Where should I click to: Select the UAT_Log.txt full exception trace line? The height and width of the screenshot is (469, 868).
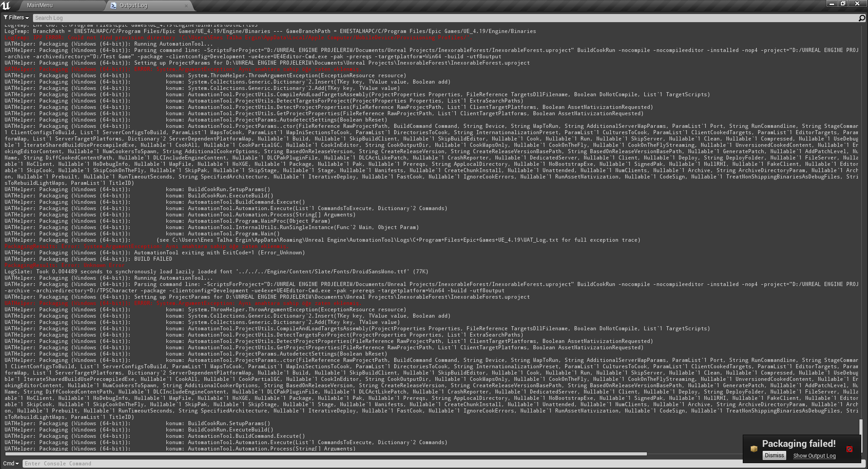coord(322,240)
